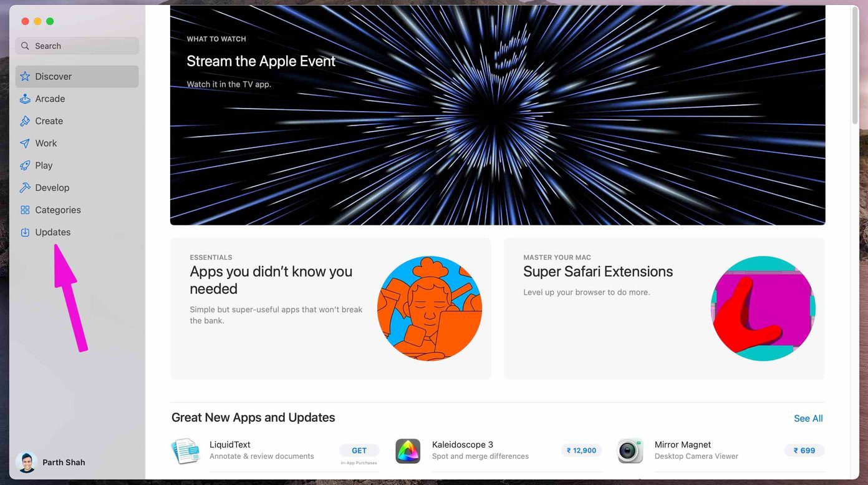Screen dimensions: 868x485
Task: Open the Super Safari Extensions card
Action: pyautogui.click(x=664, y=308)
